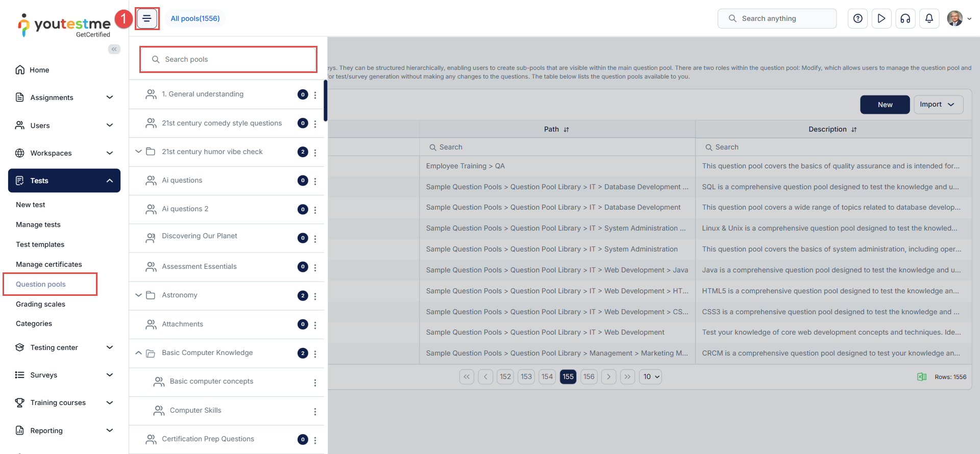Click the New pool button
This screenshot has width=980, height=454.
pyautogui.click(x=885, y=105)
